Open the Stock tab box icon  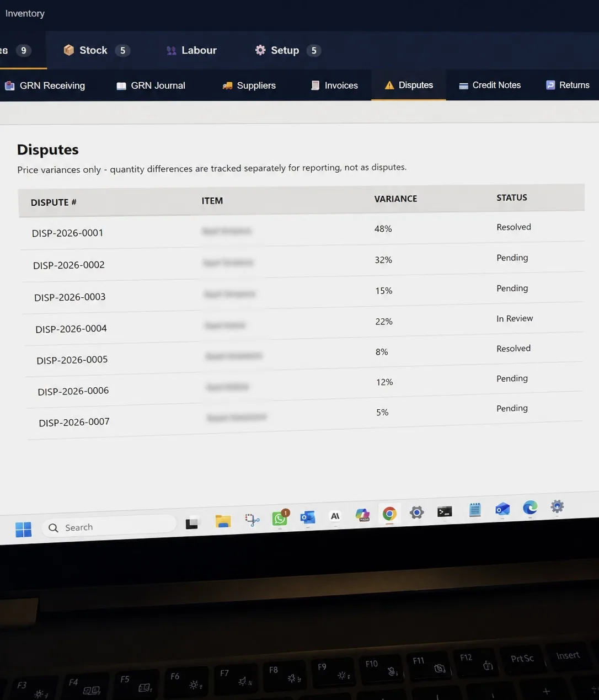(x=68, y=50)
